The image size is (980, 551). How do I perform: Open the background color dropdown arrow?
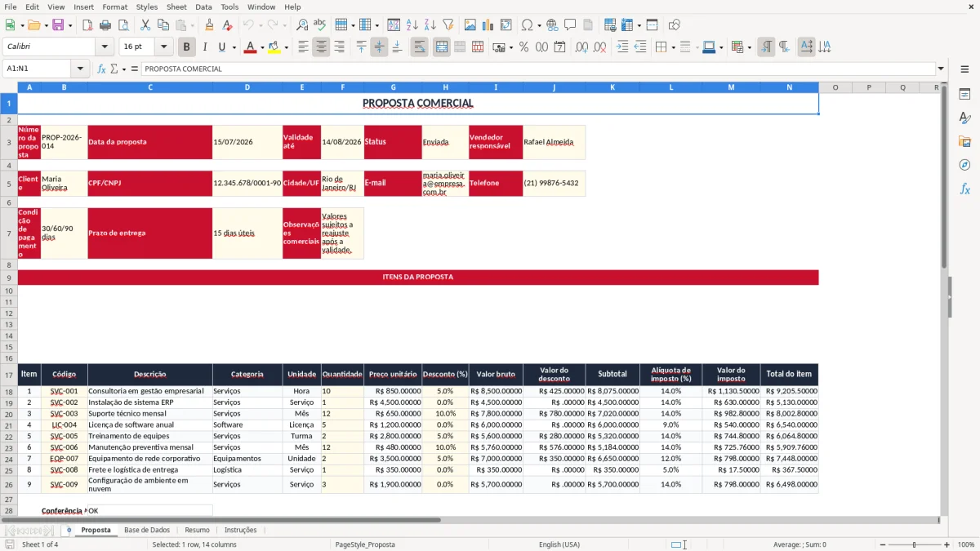click(286, 47)
